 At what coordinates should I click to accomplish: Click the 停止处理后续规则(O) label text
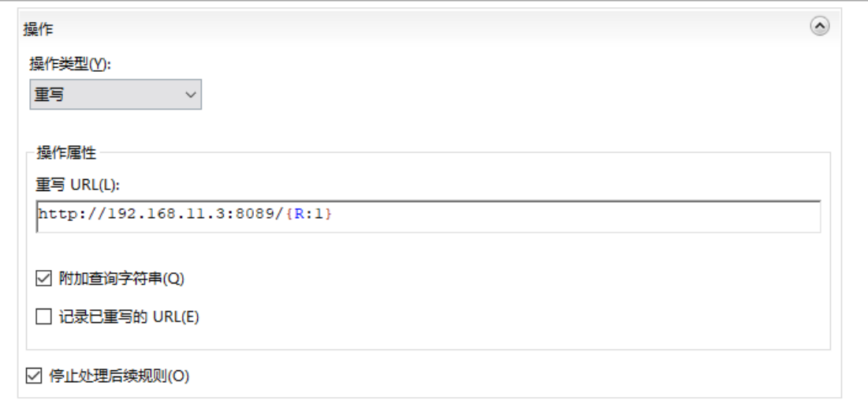tap(119, 376)
